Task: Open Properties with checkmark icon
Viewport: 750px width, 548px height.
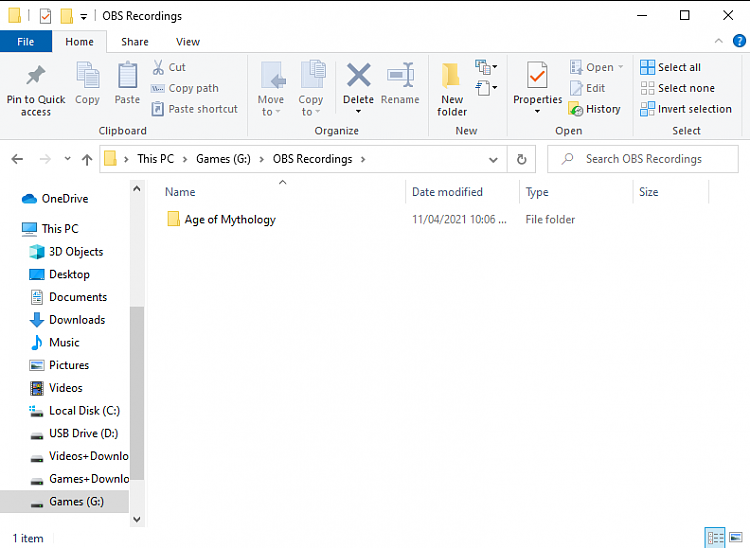Action: click(x=537, y=76)
